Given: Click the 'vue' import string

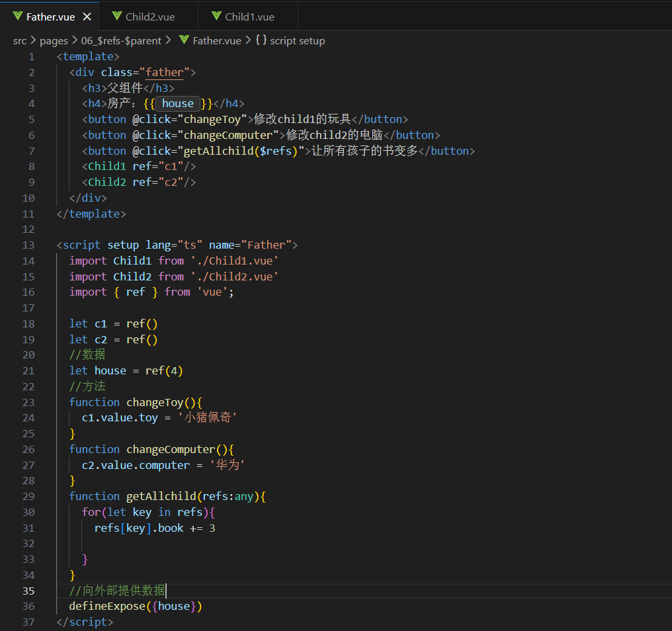Looking at the screenshot, I should click(x=212, y=292).
